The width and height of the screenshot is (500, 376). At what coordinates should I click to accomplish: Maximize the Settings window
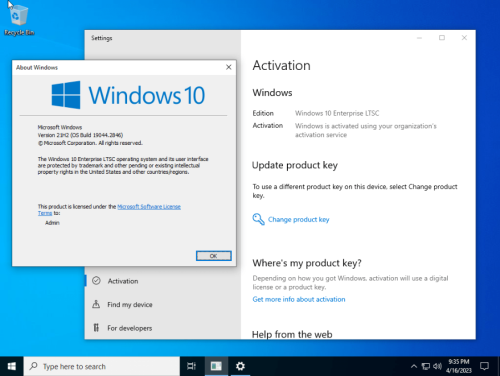[x=442, y=38]
